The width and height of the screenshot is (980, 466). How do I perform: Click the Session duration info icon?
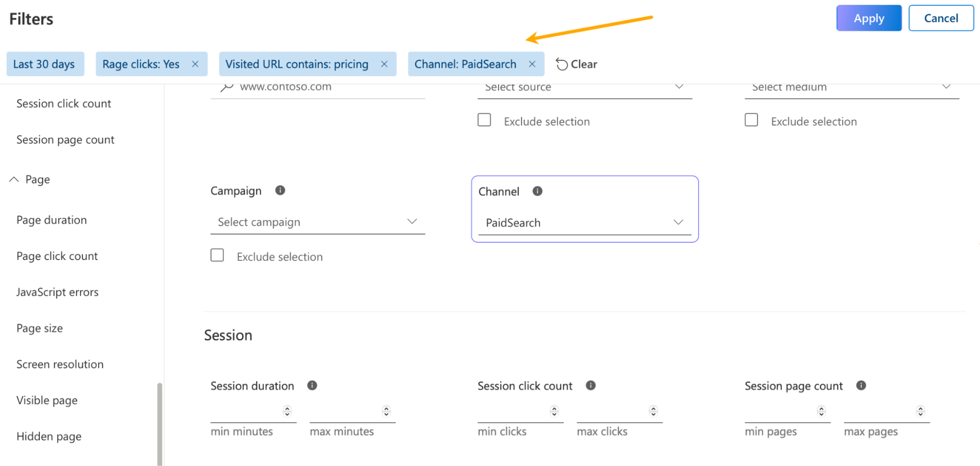(312, 386)
